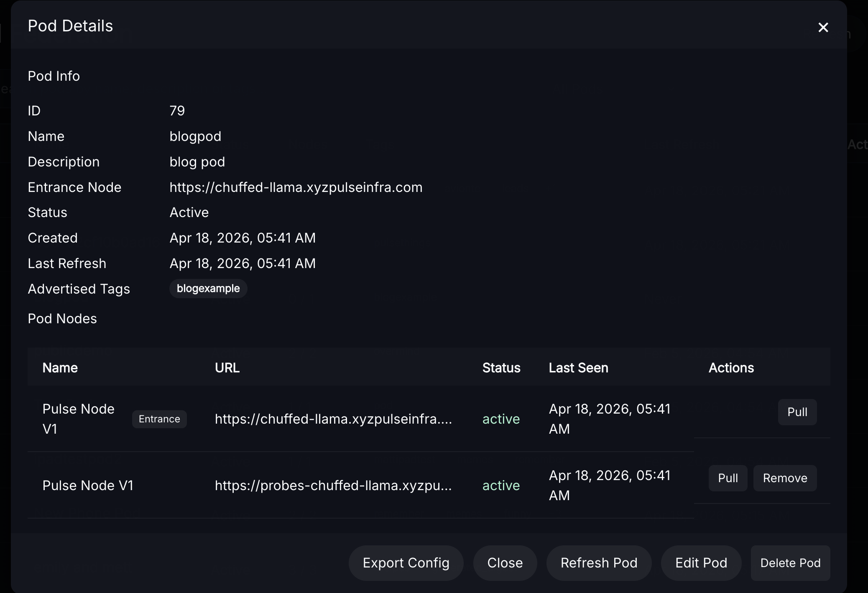
Task: Close the Pod Details dialog with X
Action: pyautogui.click(x=823, y=28)
